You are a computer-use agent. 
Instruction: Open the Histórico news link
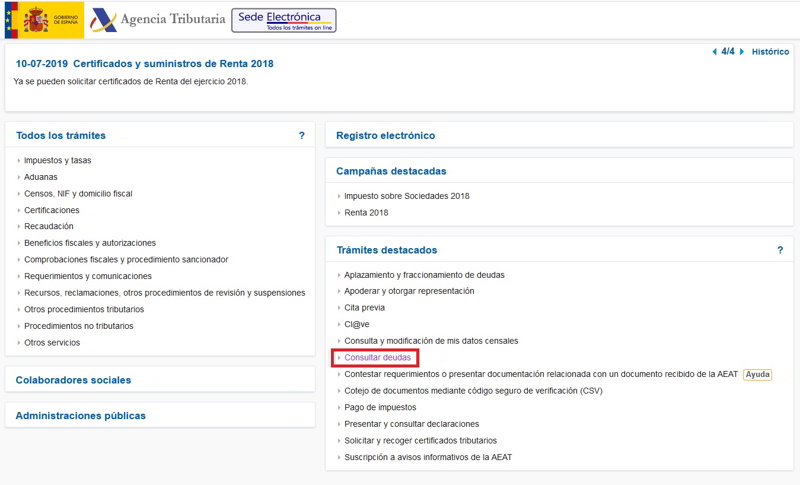pos(770,52)
